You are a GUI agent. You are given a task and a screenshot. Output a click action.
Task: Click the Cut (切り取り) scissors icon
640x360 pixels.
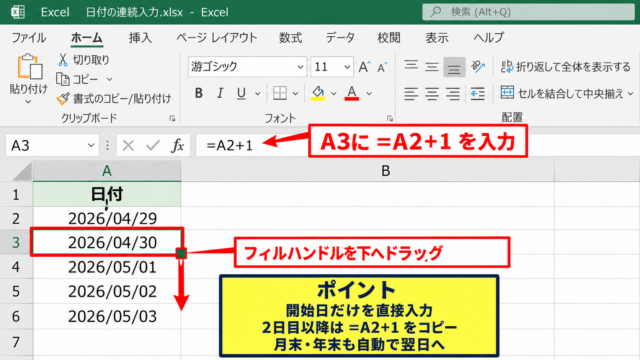(62, 60)
